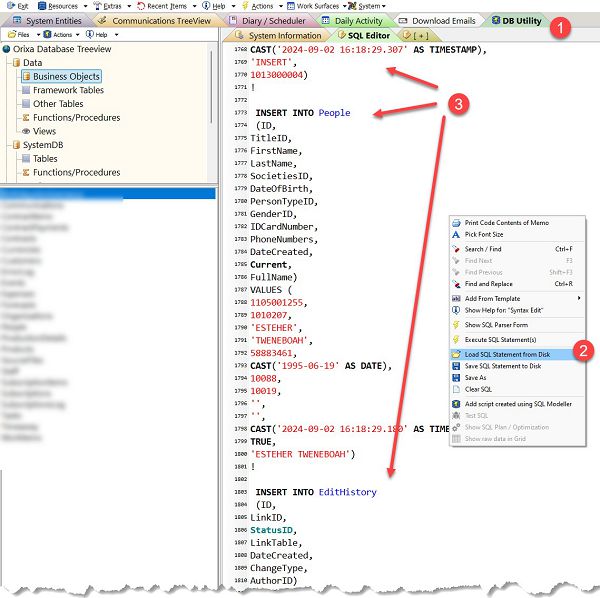Choose Find and Replace from context menu

(517, 284)
